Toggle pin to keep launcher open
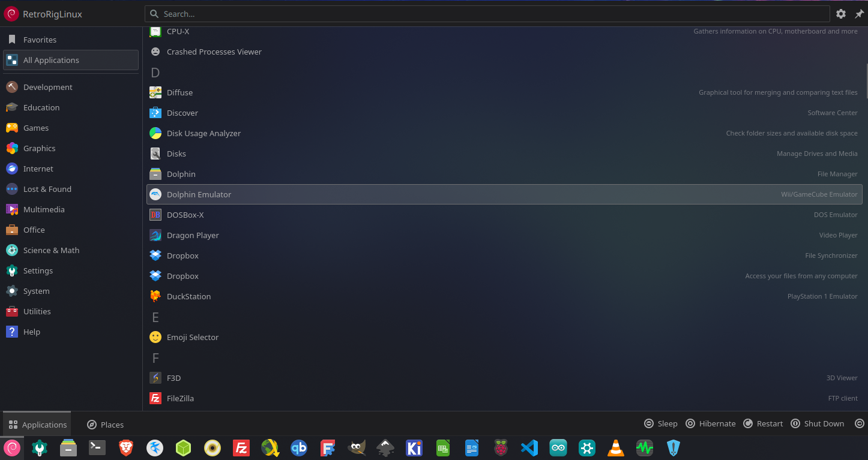The width and height of the screenshot is (868, 460). 859,14
